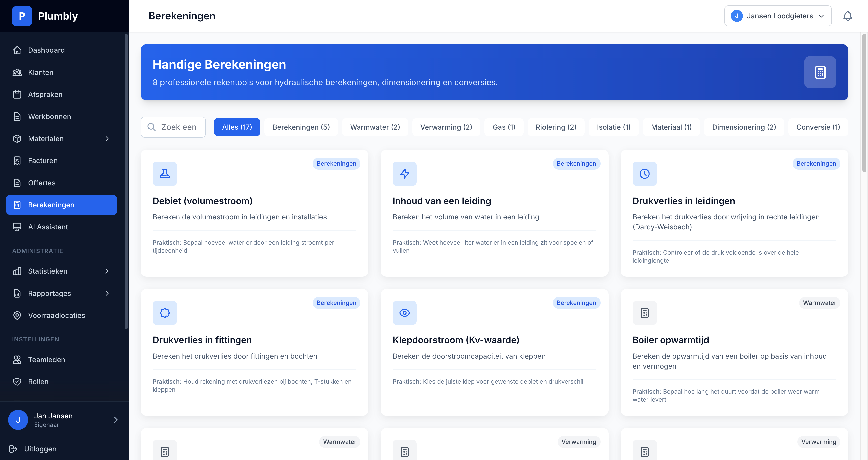This screenshot has height=460, width=868.
Task: Open the Klepdoorstroom (Kv-waarde) calculator title
Action: [x=456, y=340]
